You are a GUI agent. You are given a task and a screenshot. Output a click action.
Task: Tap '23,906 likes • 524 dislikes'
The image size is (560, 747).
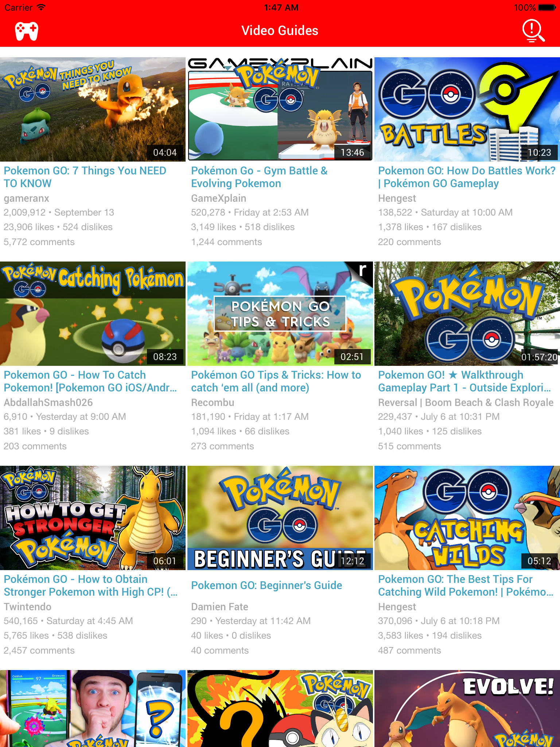tap(58, 227)
